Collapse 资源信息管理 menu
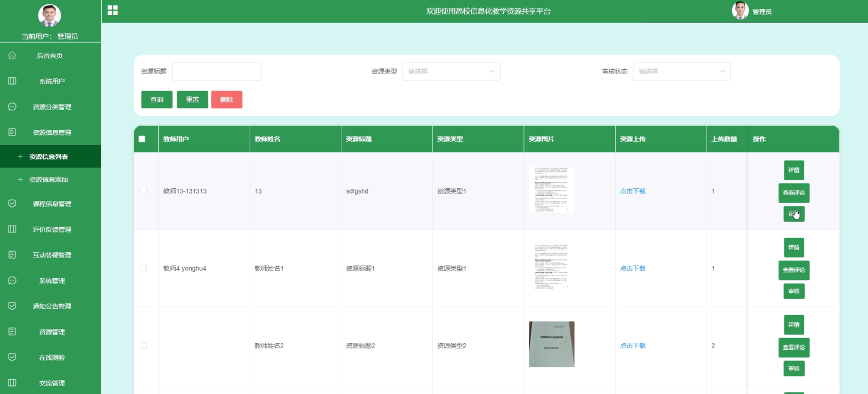This screenshot has width=868, height=394. point(51,132)
